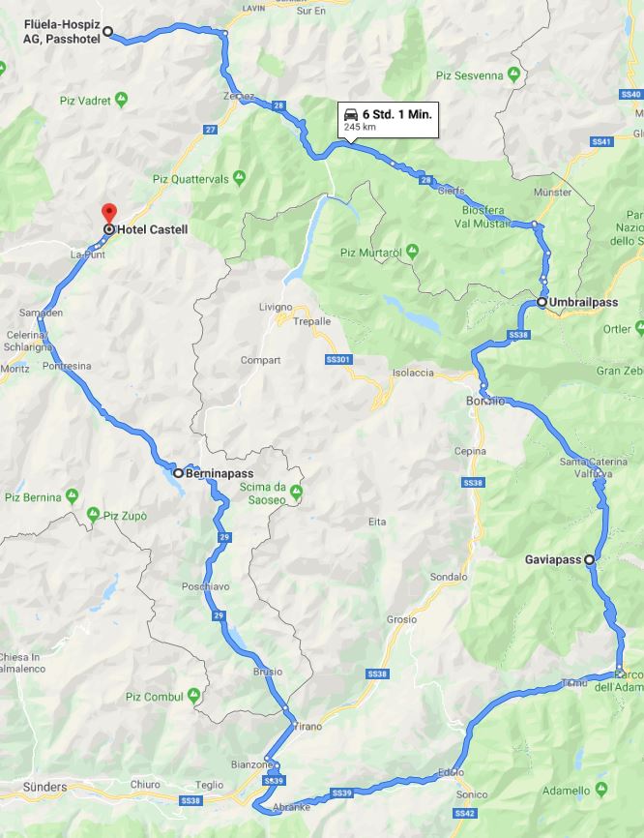Open the Piz Zupò peak marker

94,515
